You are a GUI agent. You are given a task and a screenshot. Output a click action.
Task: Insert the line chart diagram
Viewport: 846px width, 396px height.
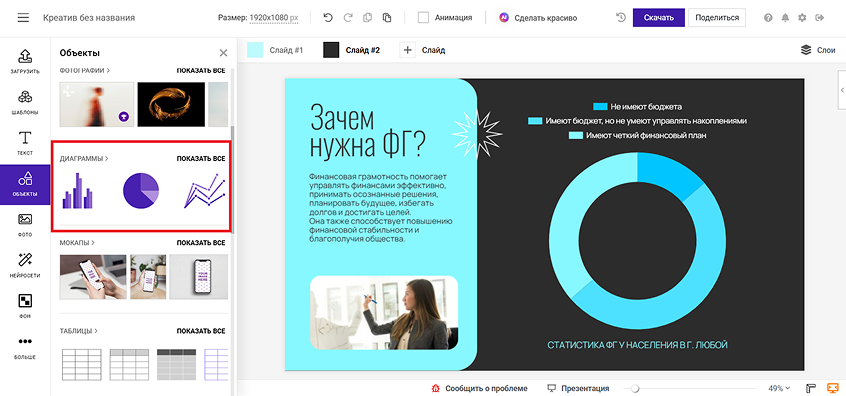click(x=204, y=190)
